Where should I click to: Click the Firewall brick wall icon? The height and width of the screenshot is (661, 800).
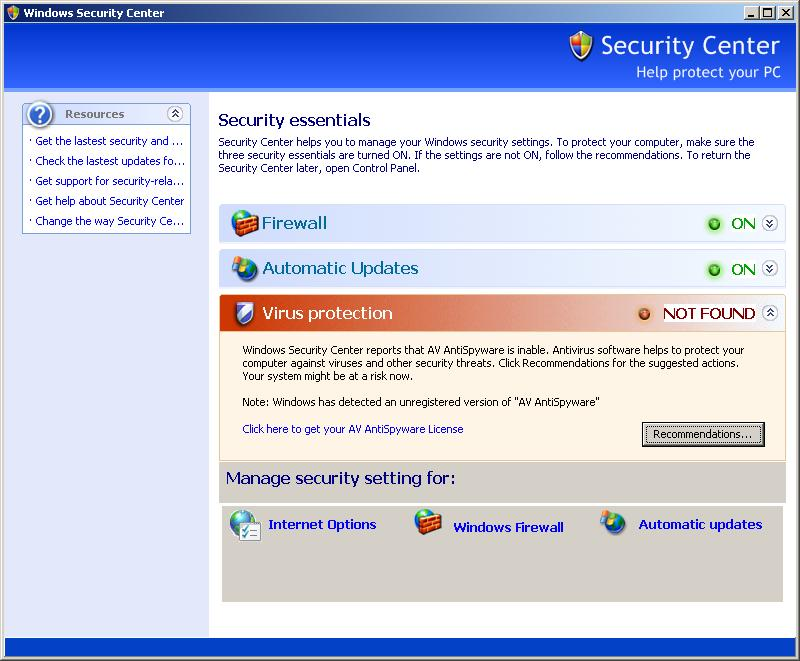point(244,223)
